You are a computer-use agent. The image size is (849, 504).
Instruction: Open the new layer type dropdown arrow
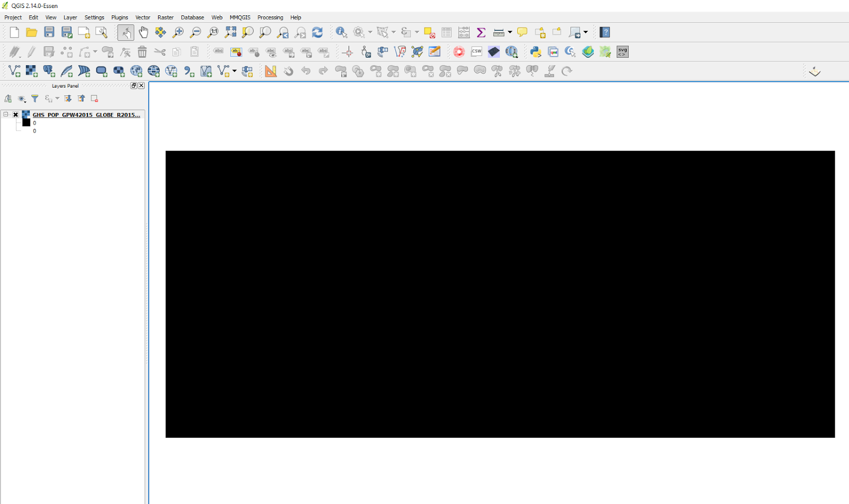235,71
